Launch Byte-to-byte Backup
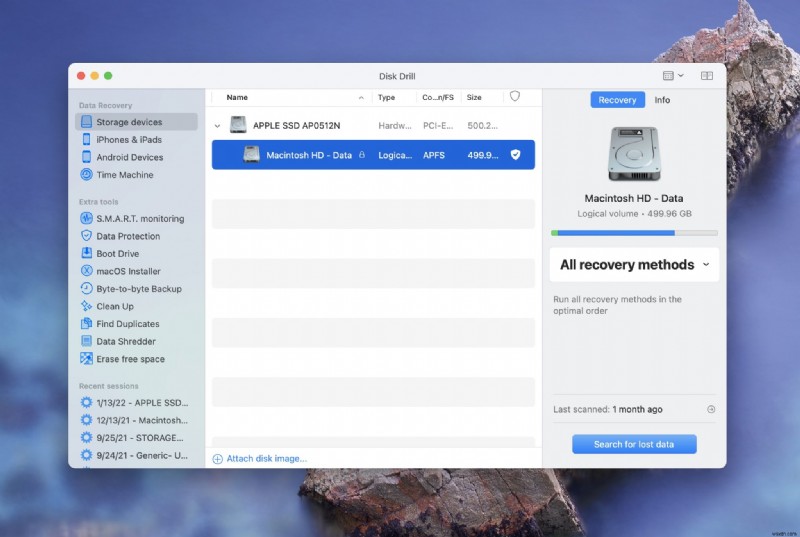 [x=138, y=289]
